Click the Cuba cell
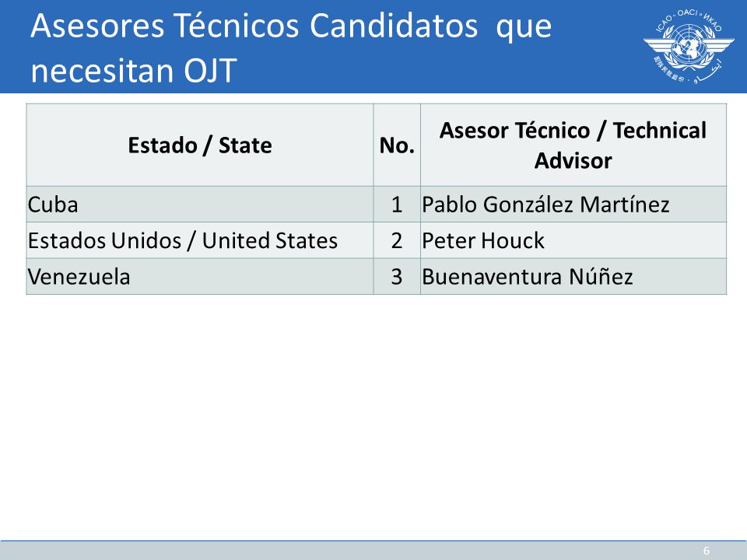The height and width of the screenshot is (560, 747). (200, 205)
